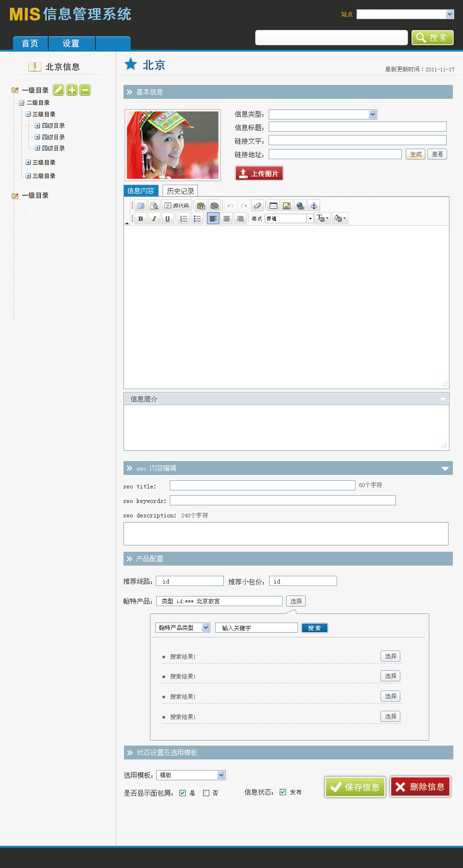Toggle italic text formatting in the editor
The height and width of the screenshot is (868, 463).
pos(154,218)
